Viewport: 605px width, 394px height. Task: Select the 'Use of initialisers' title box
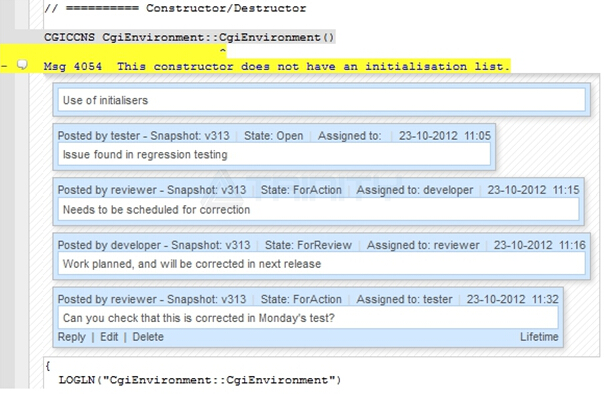click(321, 100)
